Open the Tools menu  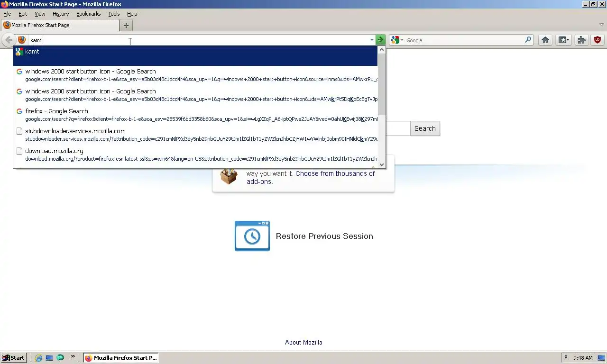(114, 14)
